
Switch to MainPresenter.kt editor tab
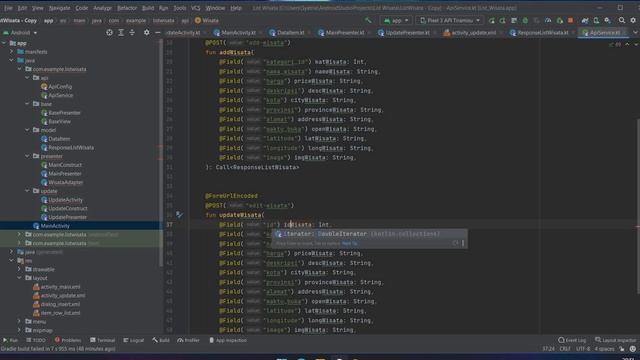click(341, 33)
